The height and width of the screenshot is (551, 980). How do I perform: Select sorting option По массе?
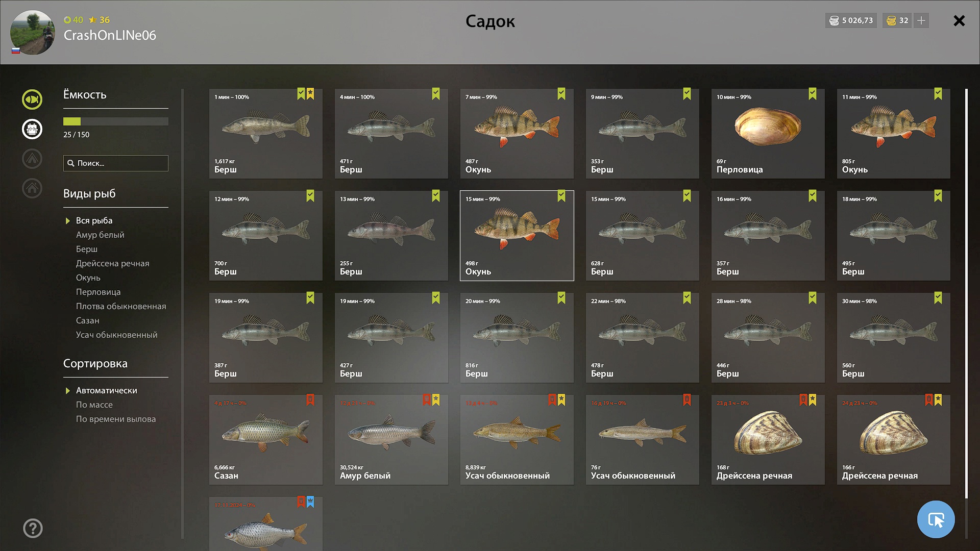(94, 405)
